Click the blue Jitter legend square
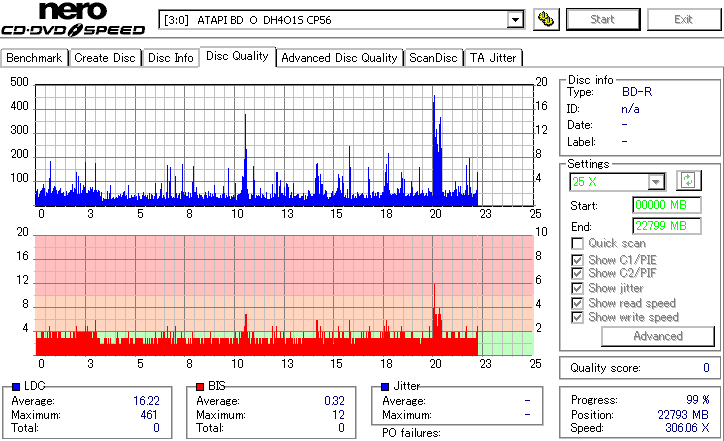Image resolution: width=724 pixels, height=441 pixels. 385,387
